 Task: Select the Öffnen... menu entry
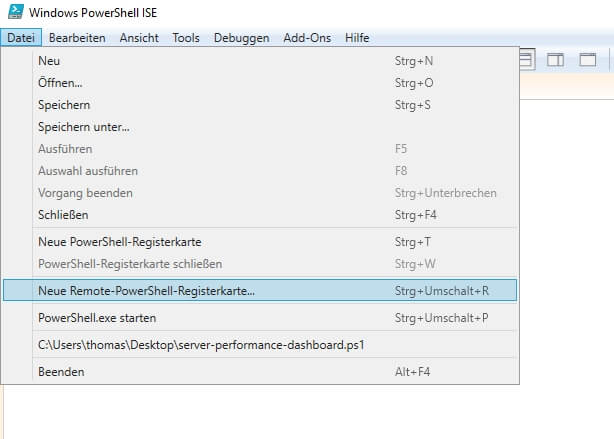point(260,83)
